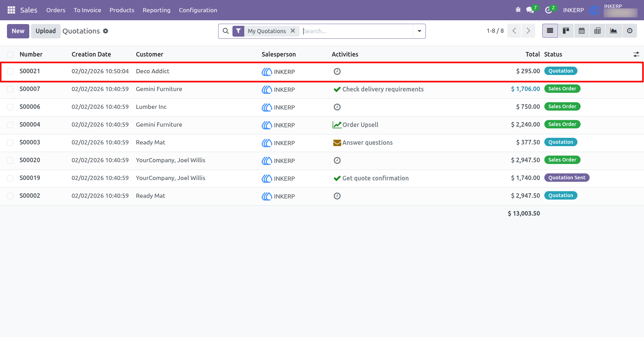Viewport: 644px width, 337px height.
Task: Click activity clock icon for S00021
Action: tap(337, 72)
